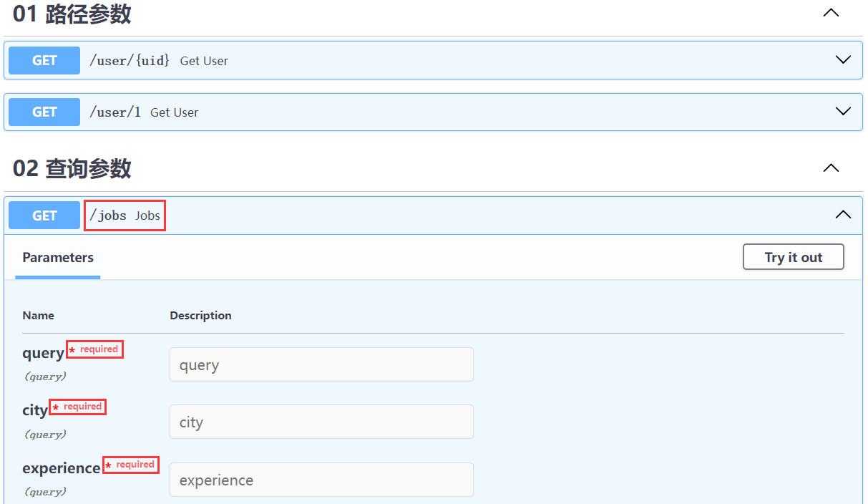Click GET badge for /user/1
The height and width of the screenshot is (504, 868).
(x=44, y=112)
